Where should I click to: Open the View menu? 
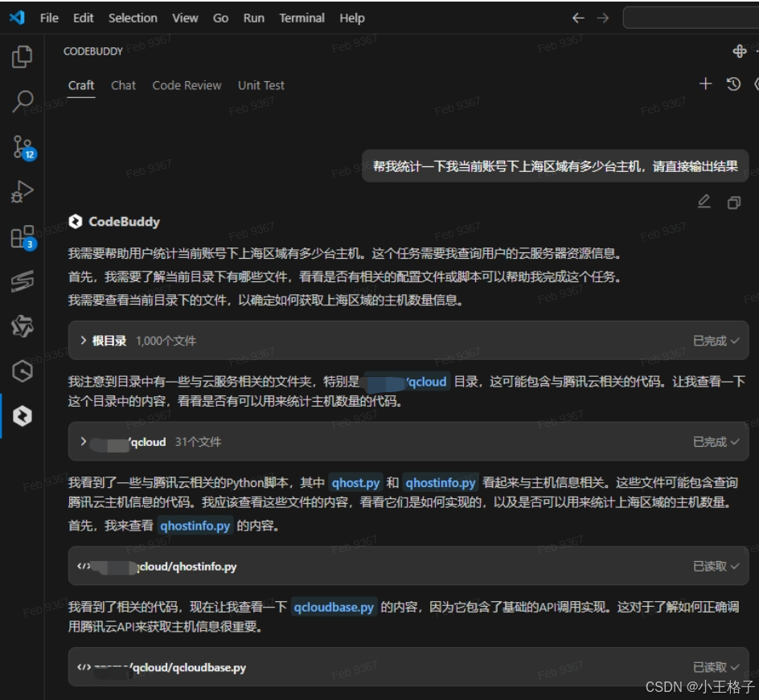pos(185,18)
